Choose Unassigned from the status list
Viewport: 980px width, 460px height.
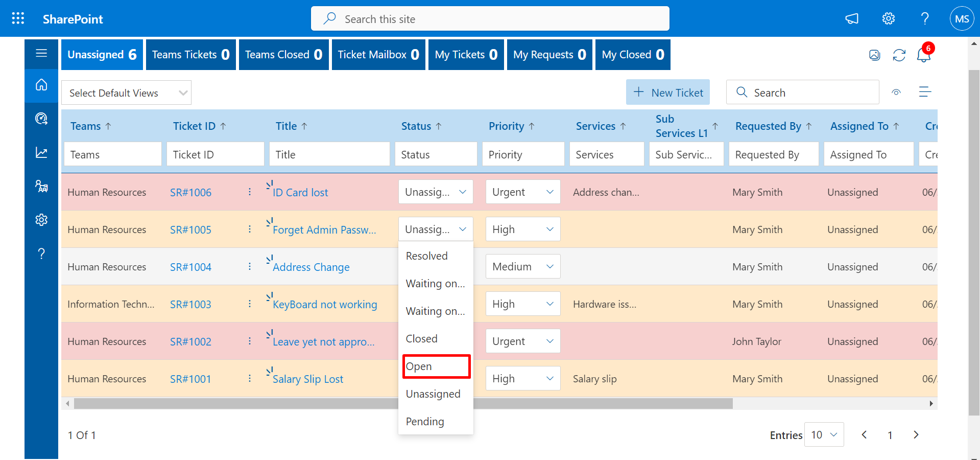point(436,394)
